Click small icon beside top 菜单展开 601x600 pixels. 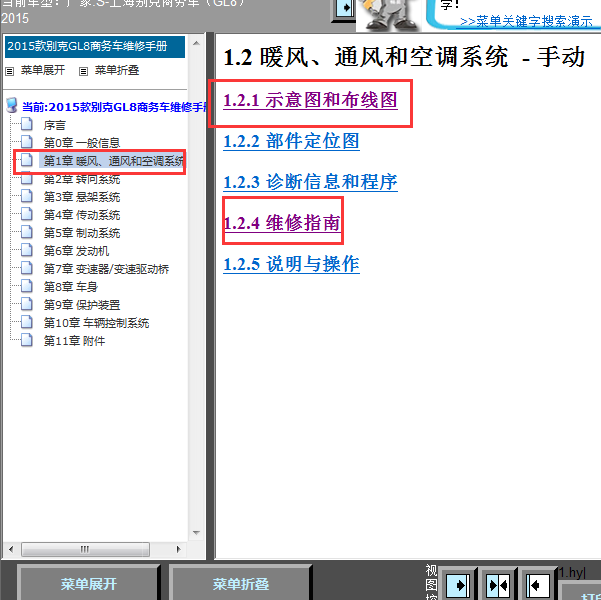(10, 71)
